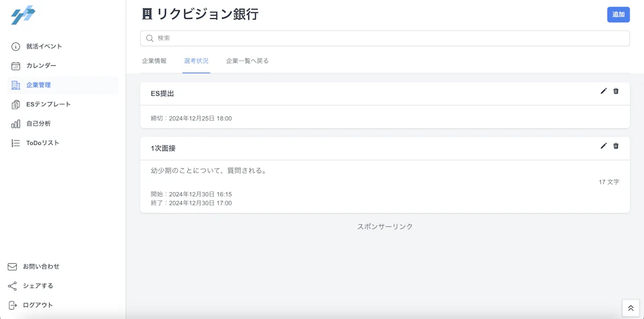Viewport: 644px width, 319px height.
Task: Open 就活イベント in the sidebar
Action: pos(44,46)
